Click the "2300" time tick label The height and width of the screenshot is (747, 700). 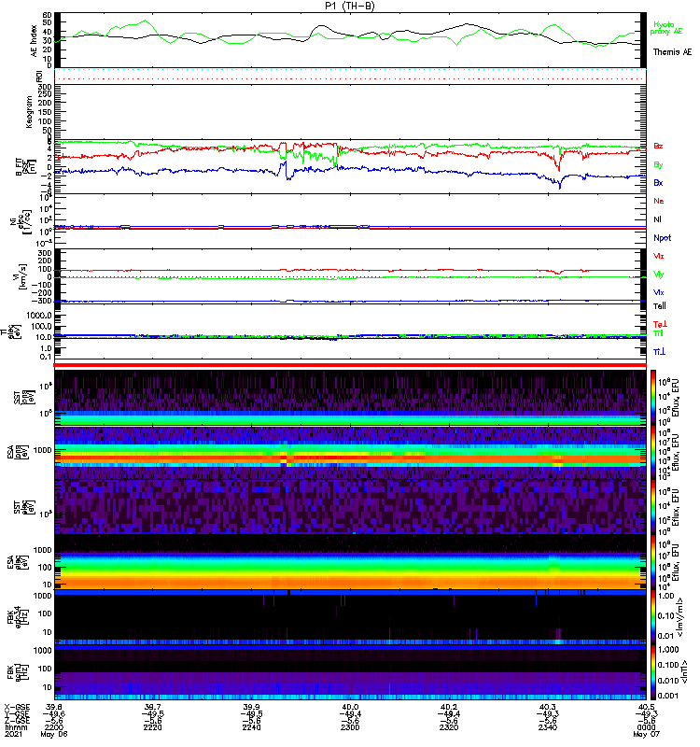coord(350,727)
